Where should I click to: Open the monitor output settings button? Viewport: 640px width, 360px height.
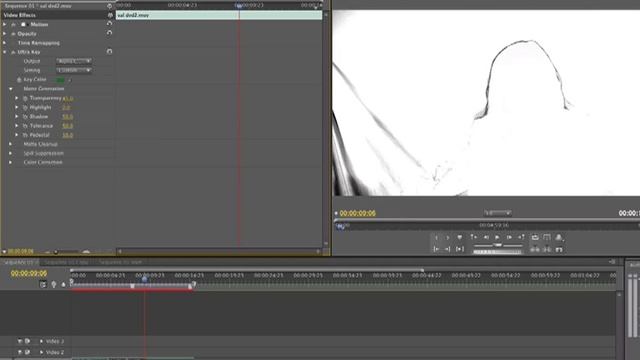click(x=559, y=237)
